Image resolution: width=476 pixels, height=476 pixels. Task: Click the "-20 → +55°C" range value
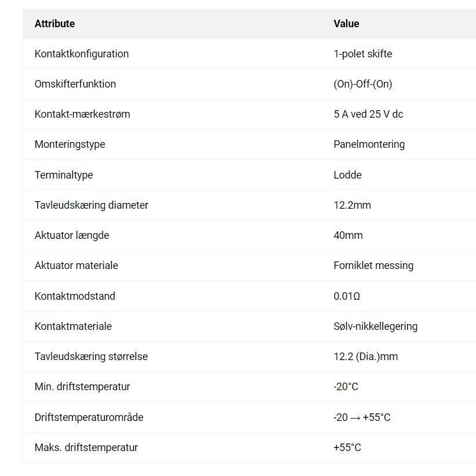tap(362, 417)
